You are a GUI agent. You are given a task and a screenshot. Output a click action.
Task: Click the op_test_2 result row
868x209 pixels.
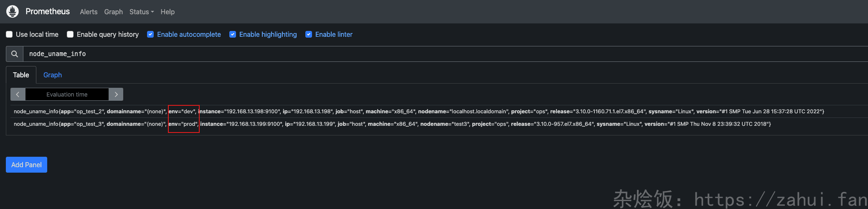[418, 112]
